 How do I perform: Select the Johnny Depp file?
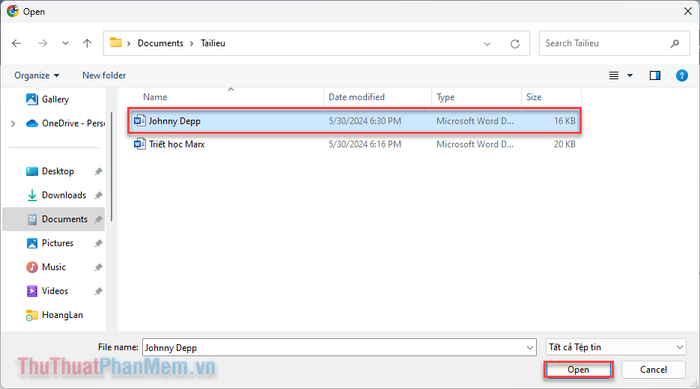click(x=355, y=121)
